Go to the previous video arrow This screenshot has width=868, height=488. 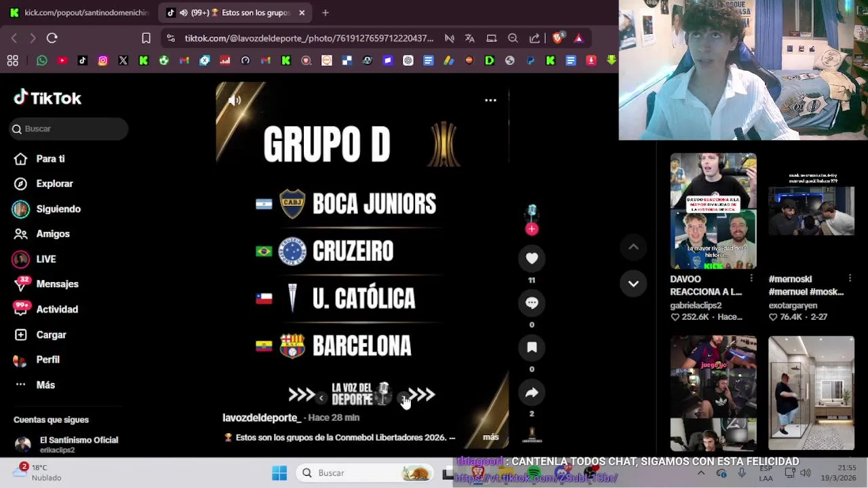(x=633, y=247)
